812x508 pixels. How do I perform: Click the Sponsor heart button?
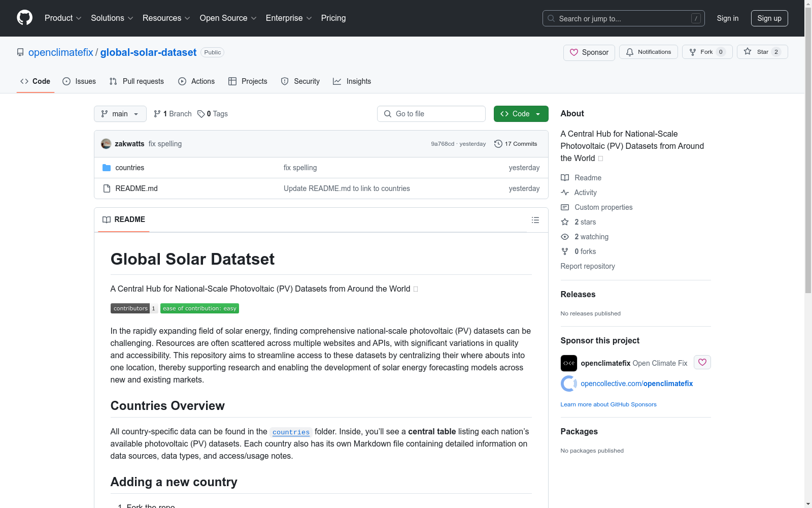pyautogui.click(x=589, y=52)
